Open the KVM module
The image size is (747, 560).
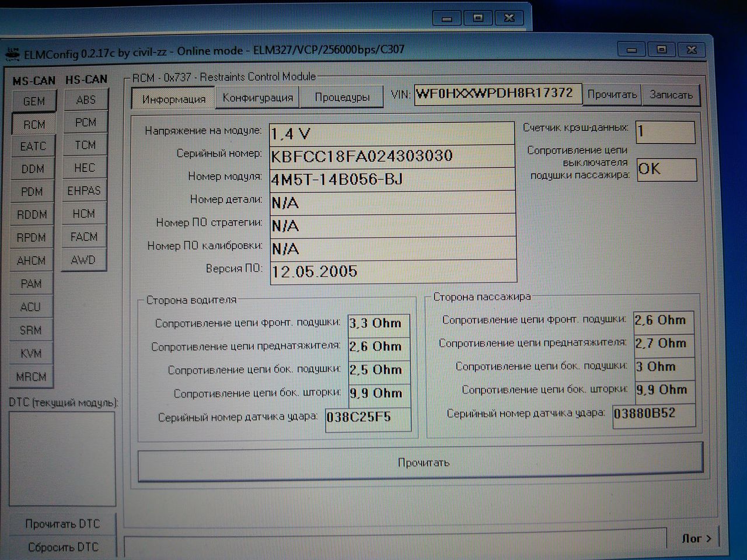pyautogui.click(x=30, y=353)
